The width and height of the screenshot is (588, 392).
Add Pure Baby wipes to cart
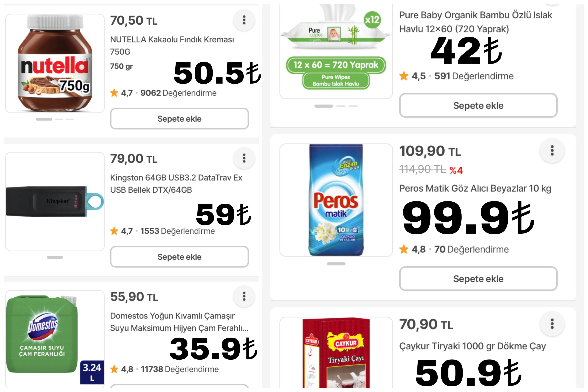click(x=478, y=105)
